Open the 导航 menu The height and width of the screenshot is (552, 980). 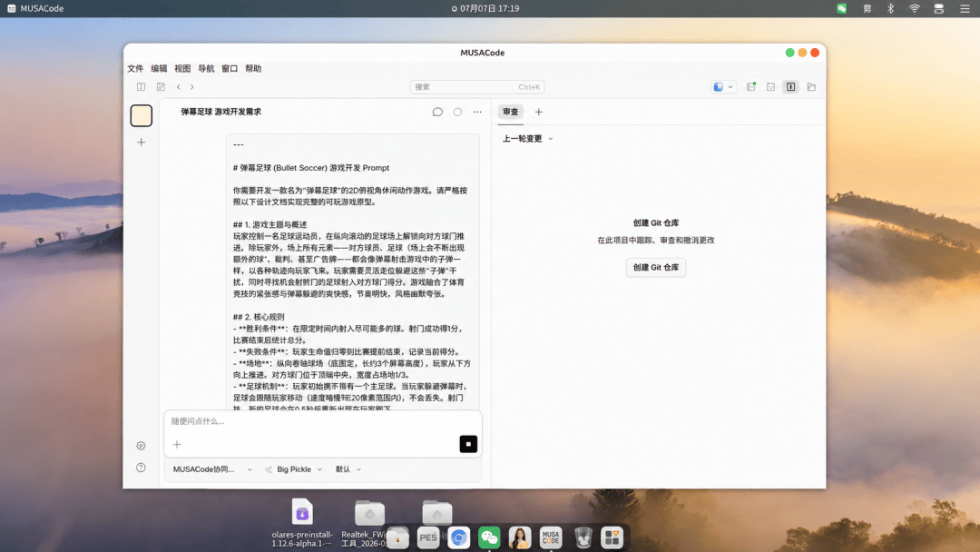click(x=206, y=69)
